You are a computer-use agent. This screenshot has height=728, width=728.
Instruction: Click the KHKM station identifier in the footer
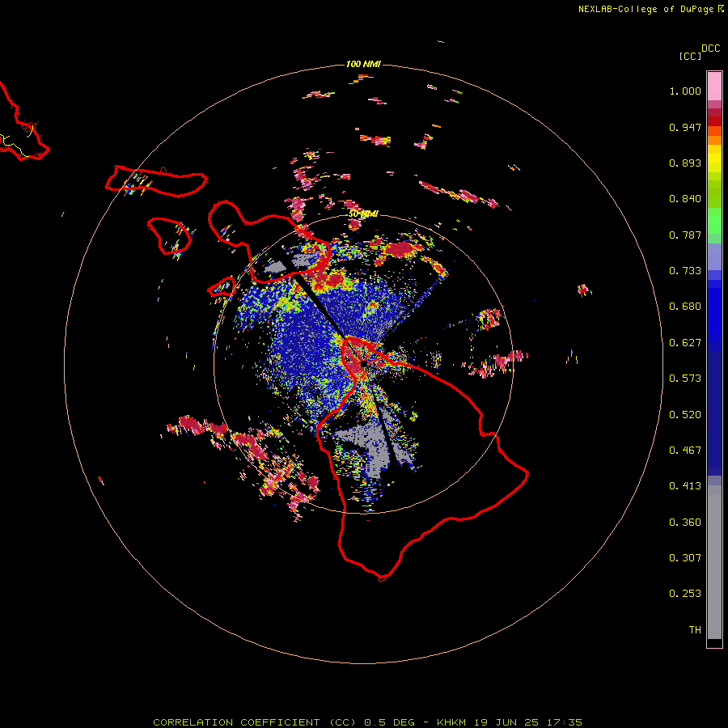click(x=451, y=722)
